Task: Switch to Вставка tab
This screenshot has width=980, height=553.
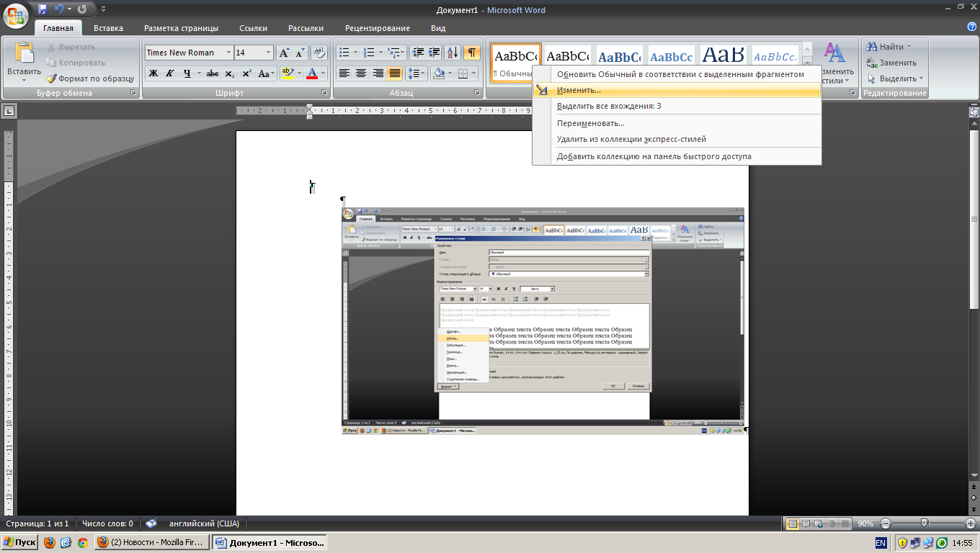Action: tap(108, 28)
